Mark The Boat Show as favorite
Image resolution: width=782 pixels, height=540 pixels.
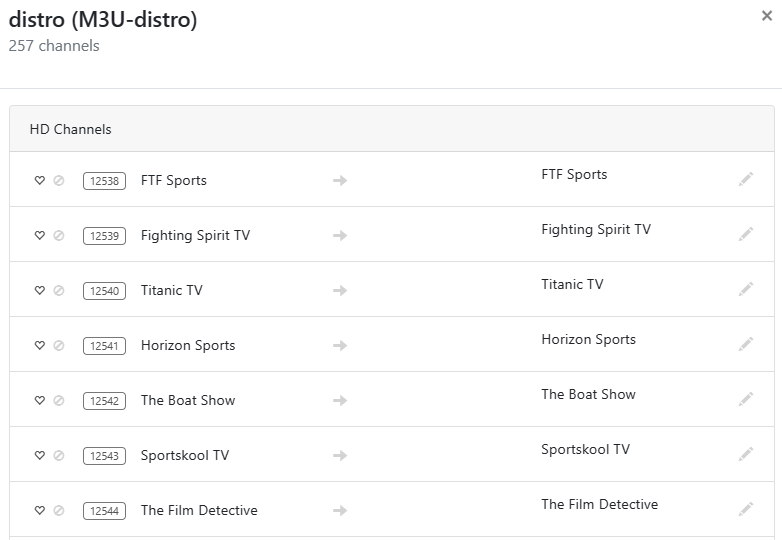tap(40, 401)
